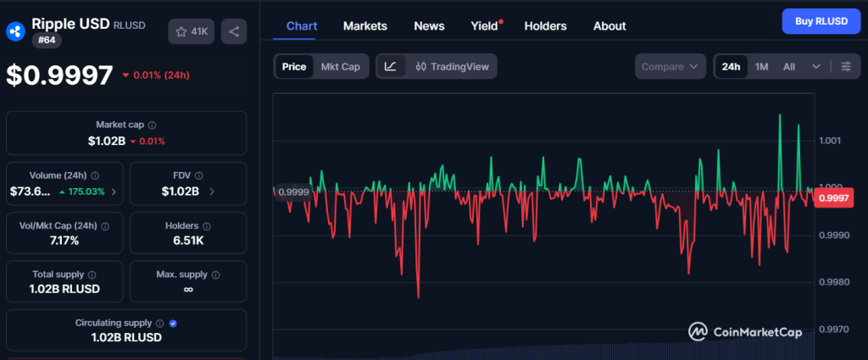Click the infinity max supply value
This screenshot has height=360, width=868.
point(188,289)
